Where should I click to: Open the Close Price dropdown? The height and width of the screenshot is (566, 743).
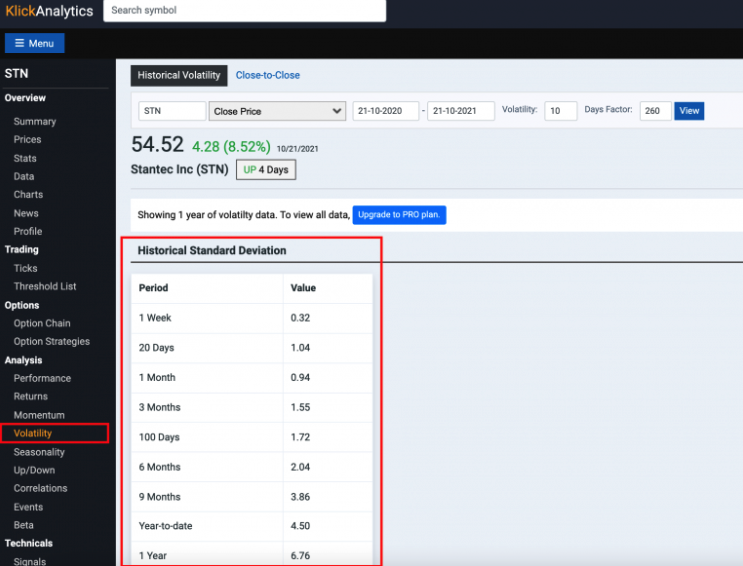pos(277,111)
